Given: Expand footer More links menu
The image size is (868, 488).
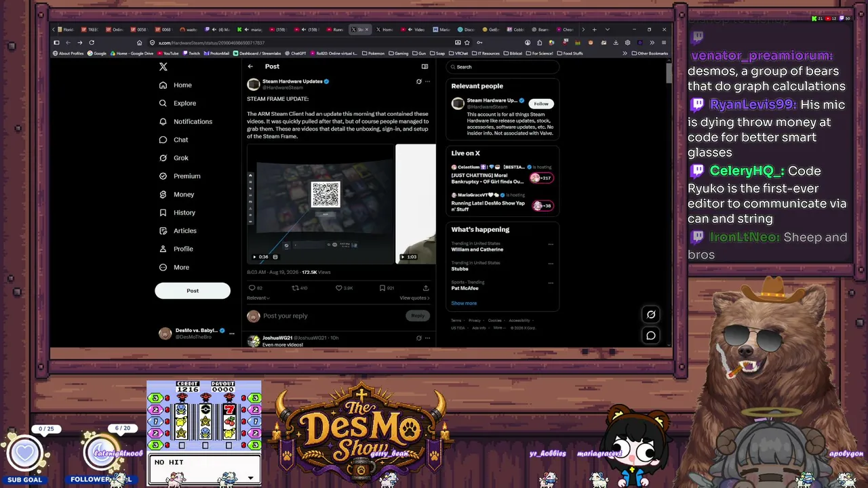Looking at the screenshot, I should [499, 328].
